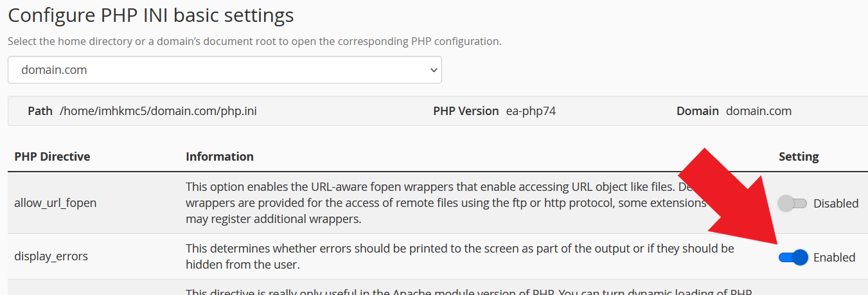
Task: Click the Configure PHP INI basic settings heading
Action: click(x=151, y=15)
